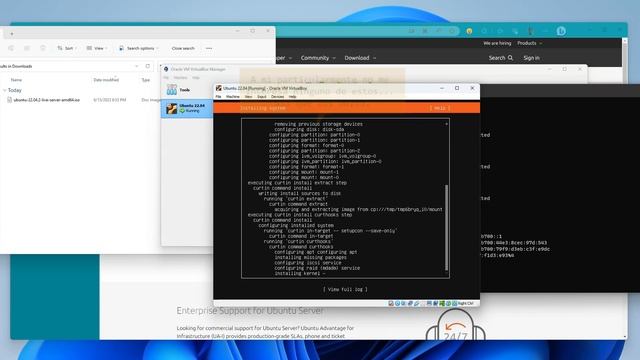The image size is (640, 360).
Task: Sort by the Date modified column header
Action: pos(106,80)
